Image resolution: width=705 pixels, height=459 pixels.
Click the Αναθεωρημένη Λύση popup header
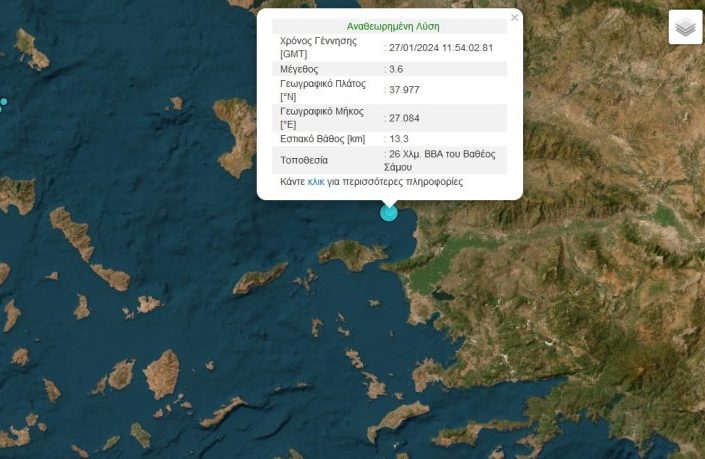point(392,26)
